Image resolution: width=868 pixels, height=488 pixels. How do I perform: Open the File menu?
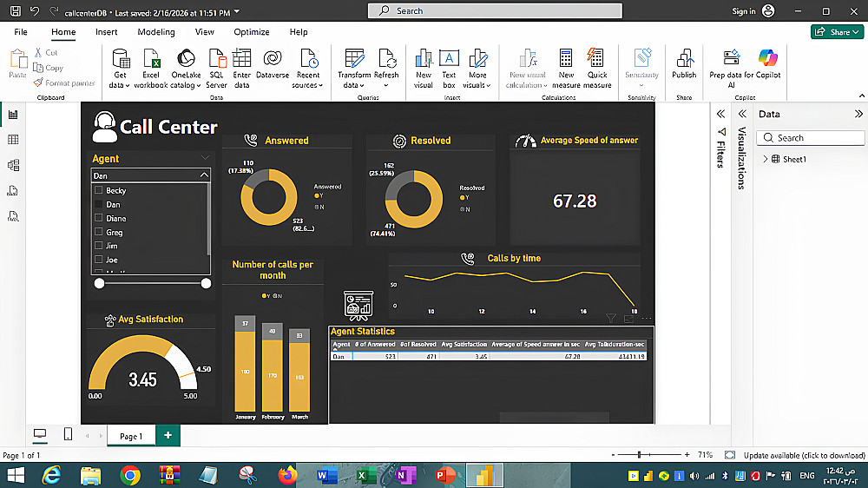pyautogui.click(x=21, y=31)
